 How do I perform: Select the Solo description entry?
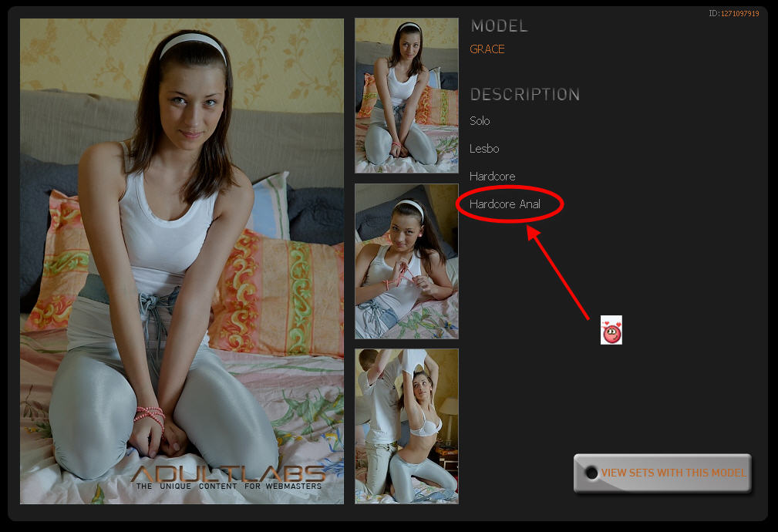pyautogui.click(x=480, y=121)
